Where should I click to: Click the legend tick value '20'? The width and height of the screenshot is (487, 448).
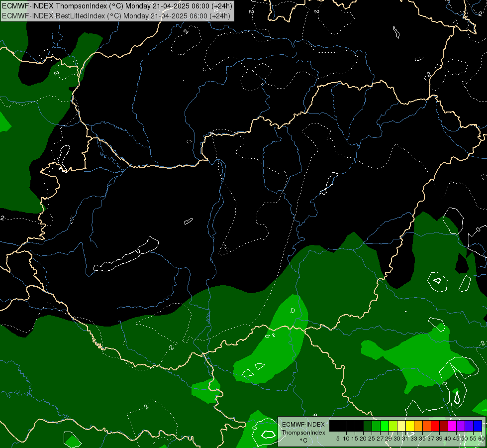tap(363, 439)
